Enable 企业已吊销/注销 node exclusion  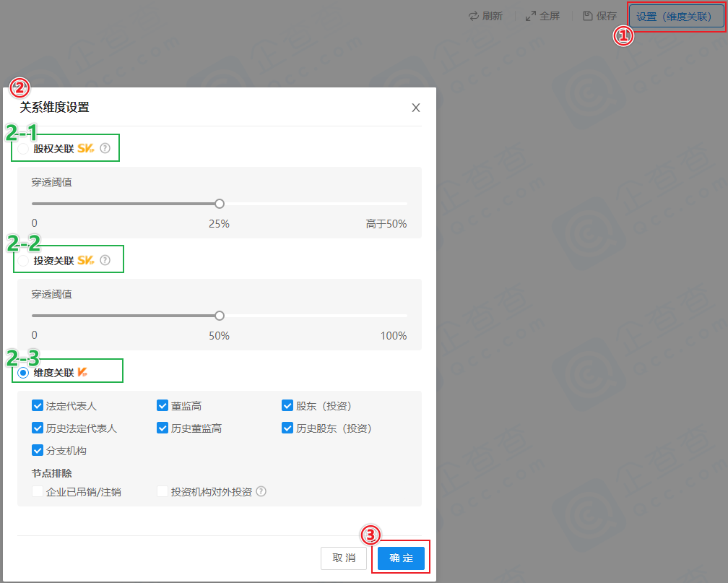click(38, 492)
